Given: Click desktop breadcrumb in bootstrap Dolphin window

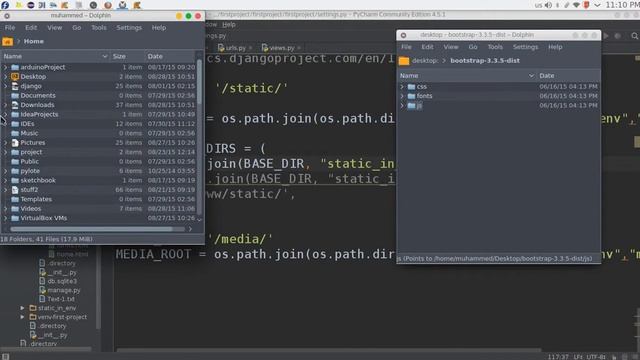Looking at the screenshot, I should pos(424,60).
